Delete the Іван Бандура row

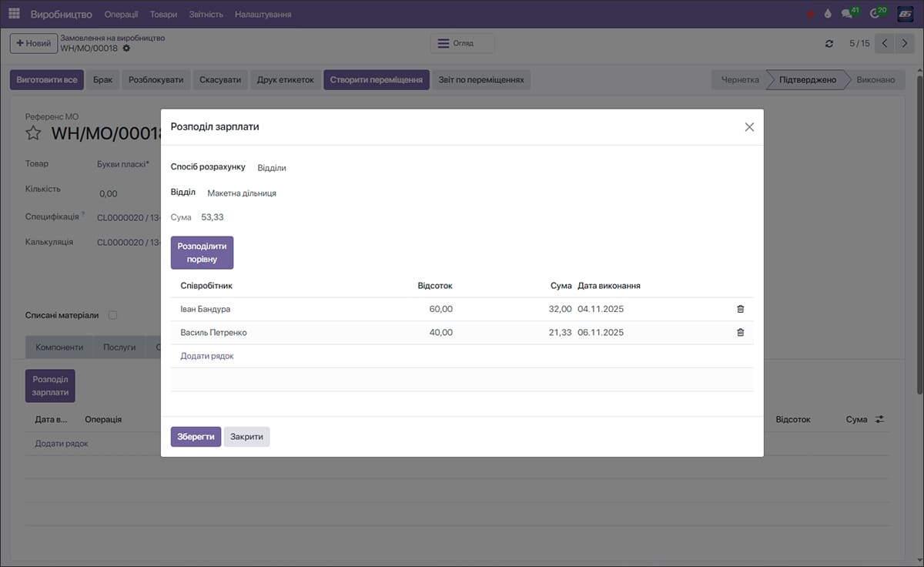coord(740,309)
